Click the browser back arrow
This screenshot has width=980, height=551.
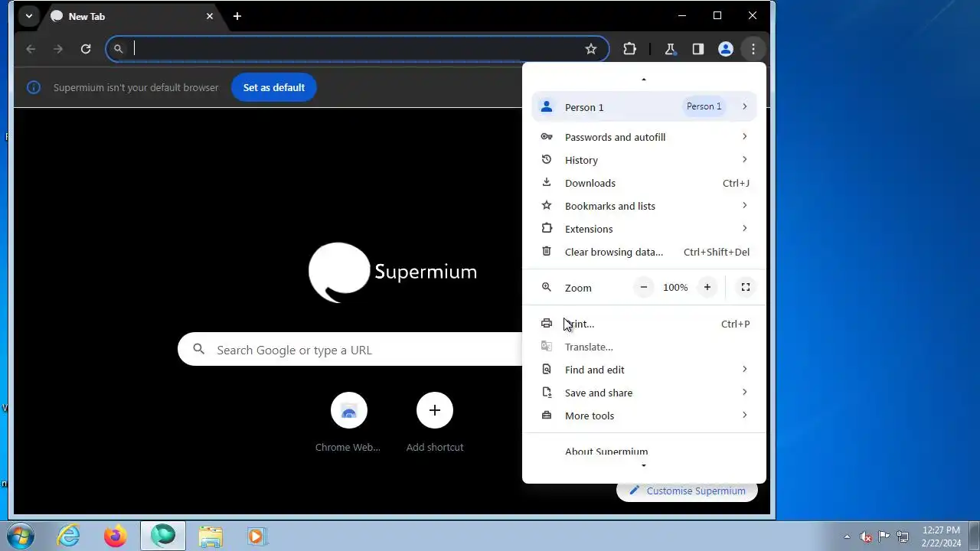click(31, 49)
